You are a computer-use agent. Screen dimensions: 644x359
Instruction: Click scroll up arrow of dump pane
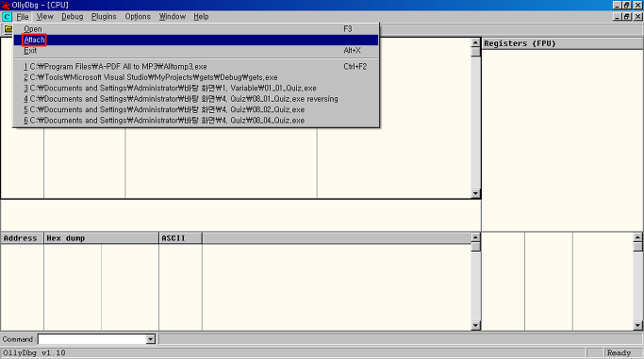[475, 237]
